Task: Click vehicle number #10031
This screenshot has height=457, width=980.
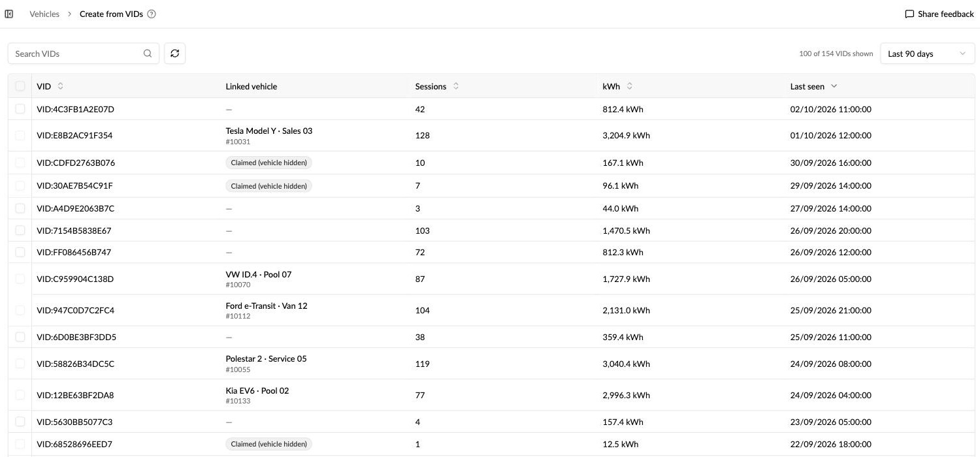Action: (x=238, y=142)
